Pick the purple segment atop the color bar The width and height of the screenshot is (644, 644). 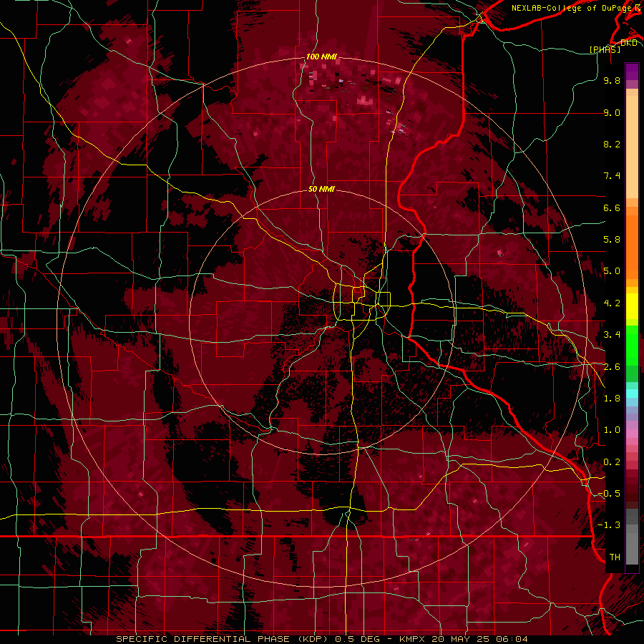pos(632,72)
